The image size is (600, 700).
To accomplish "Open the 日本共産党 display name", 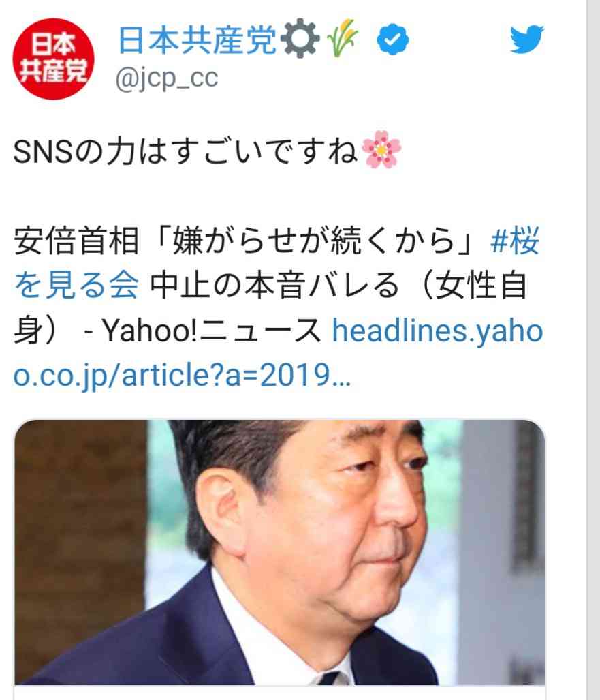I will [198, 40].
